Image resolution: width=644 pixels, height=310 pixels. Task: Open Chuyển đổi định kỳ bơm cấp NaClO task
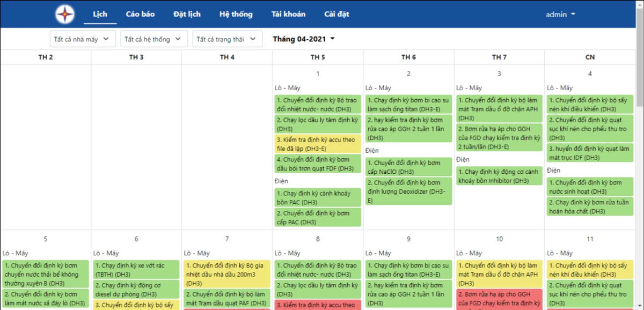[x=408, y=167]
